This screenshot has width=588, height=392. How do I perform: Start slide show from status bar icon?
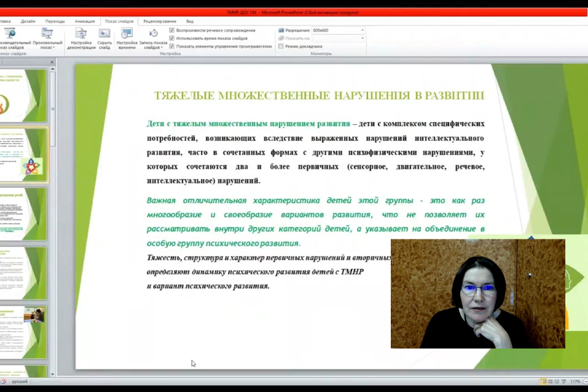(x=563, y=381)
